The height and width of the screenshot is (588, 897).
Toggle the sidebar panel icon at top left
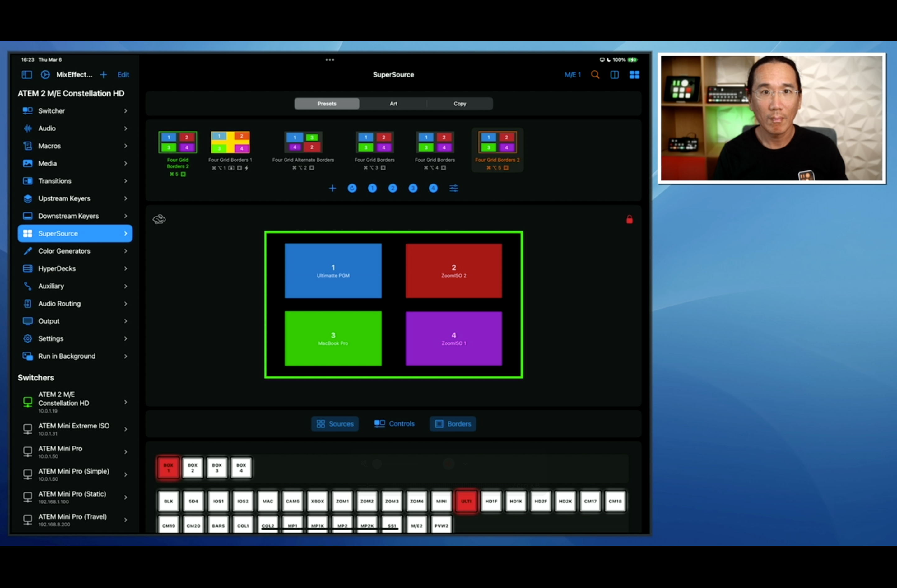pyautogui.click(x=27, y=75)
